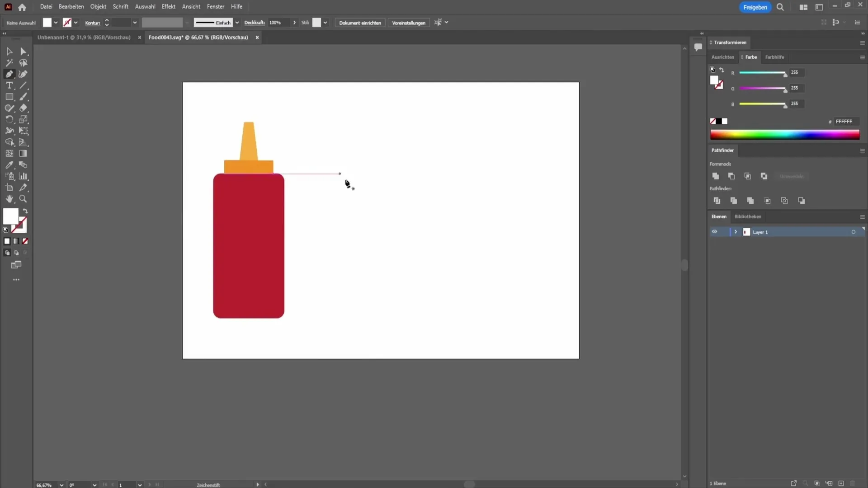
Task: Open the Objekt menu
Action: [x=98, y=7]
